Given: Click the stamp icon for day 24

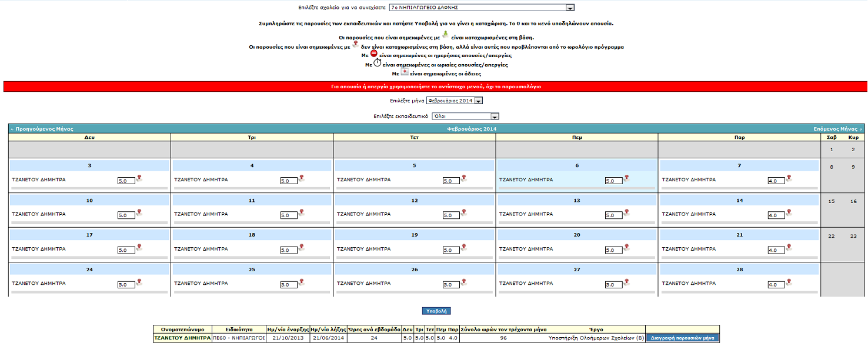Looking at the screenshot, I should 140,282.
